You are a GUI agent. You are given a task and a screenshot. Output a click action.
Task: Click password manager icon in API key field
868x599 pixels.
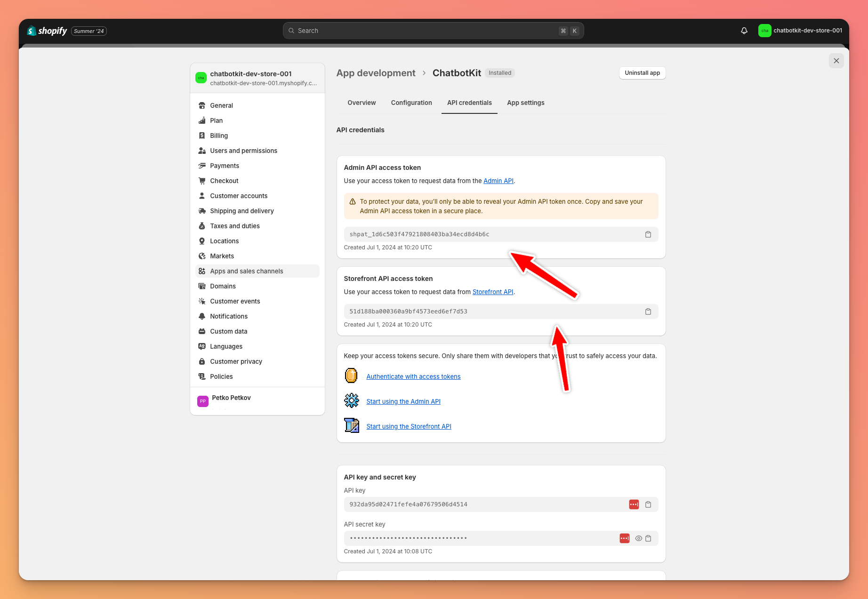pyautogui.click(x=634, y=504)
